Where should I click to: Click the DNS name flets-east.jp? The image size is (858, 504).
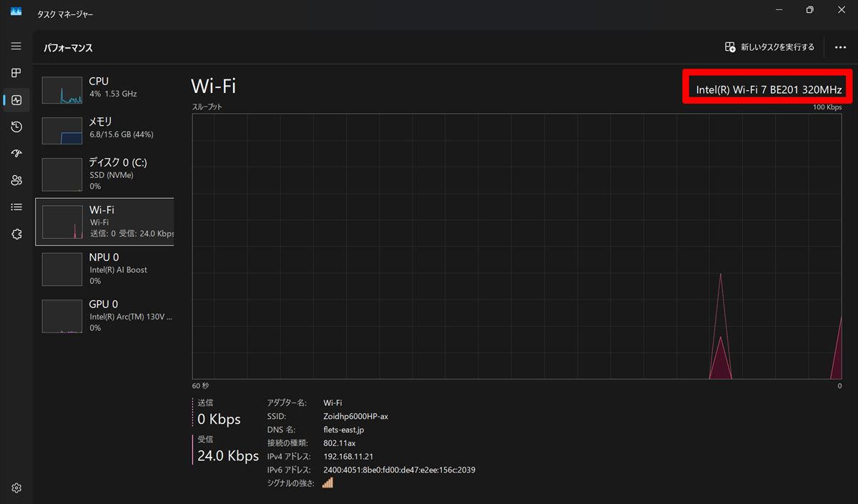344,430
